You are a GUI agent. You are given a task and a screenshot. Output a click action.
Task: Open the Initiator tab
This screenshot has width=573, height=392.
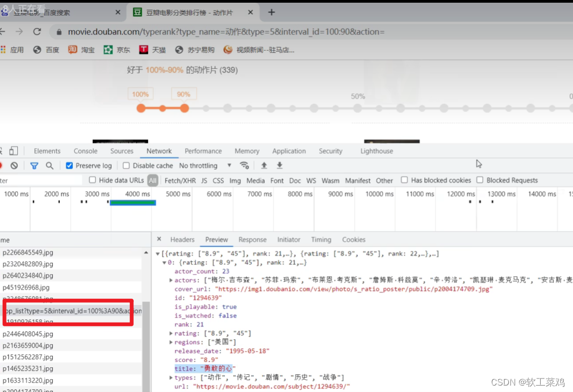point(289,240)
